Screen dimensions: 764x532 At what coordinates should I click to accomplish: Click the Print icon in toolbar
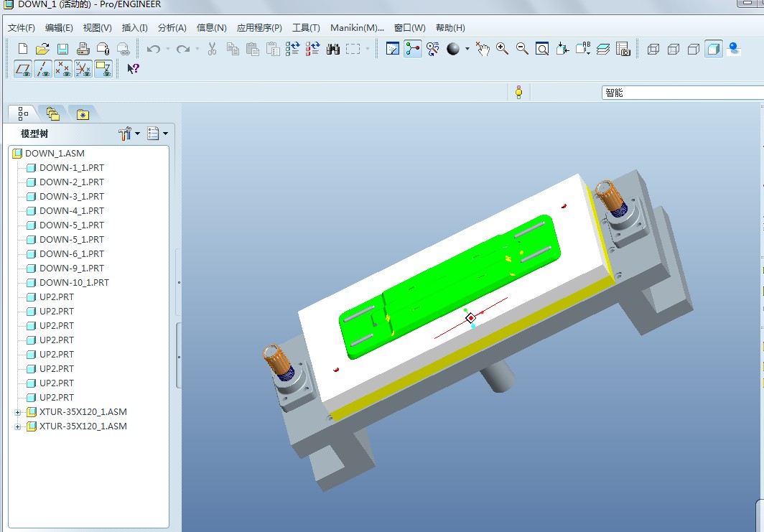point(83,49)
